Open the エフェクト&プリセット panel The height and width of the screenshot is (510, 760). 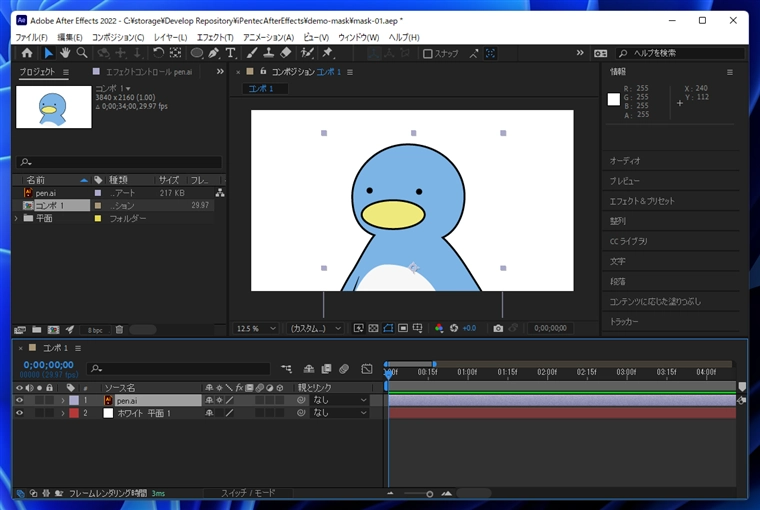(642, 201)
